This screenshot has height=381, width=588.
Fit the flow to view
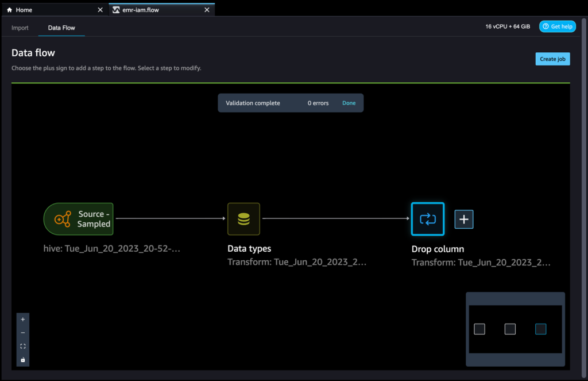pos(23,346)
